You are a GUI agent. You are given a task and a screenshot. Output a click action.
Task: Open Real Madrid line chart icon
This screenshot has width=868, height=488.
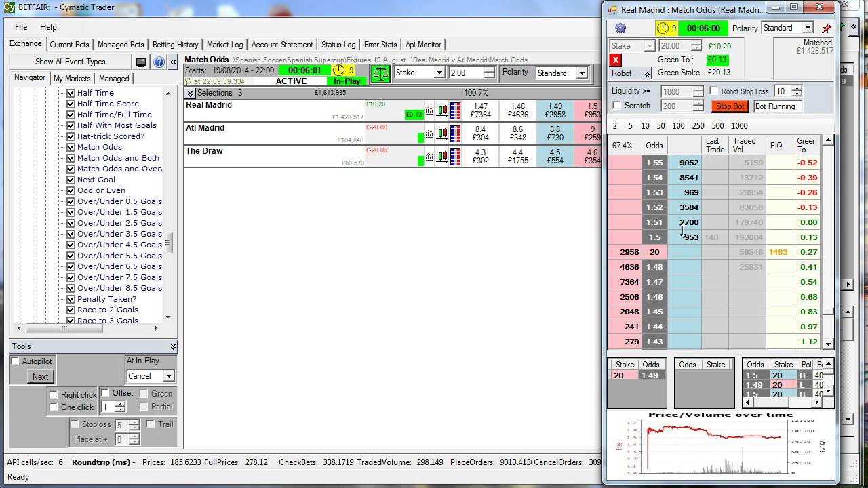coord(429,110)
